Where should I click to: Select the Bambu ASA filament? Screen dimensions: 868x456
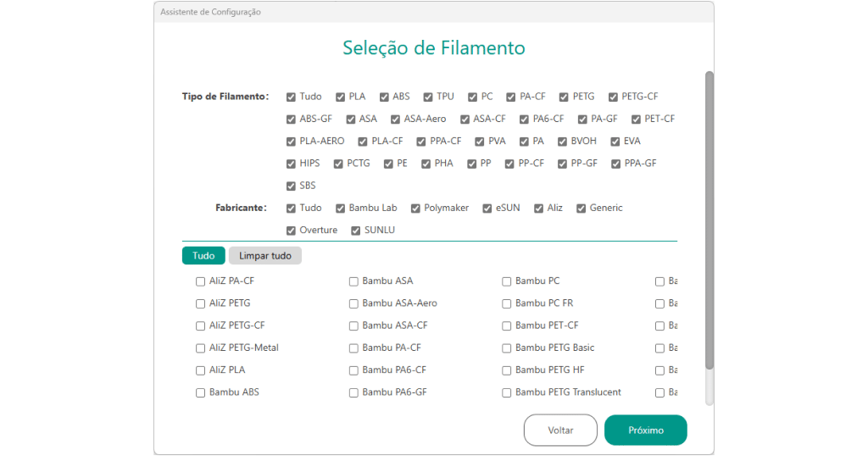tap(353, 281)
